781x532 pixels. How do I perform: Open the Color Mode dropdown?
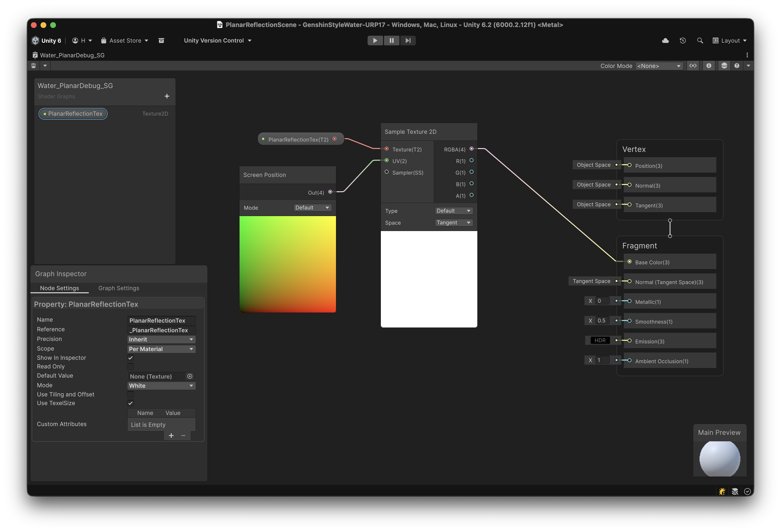coord(659,66)
